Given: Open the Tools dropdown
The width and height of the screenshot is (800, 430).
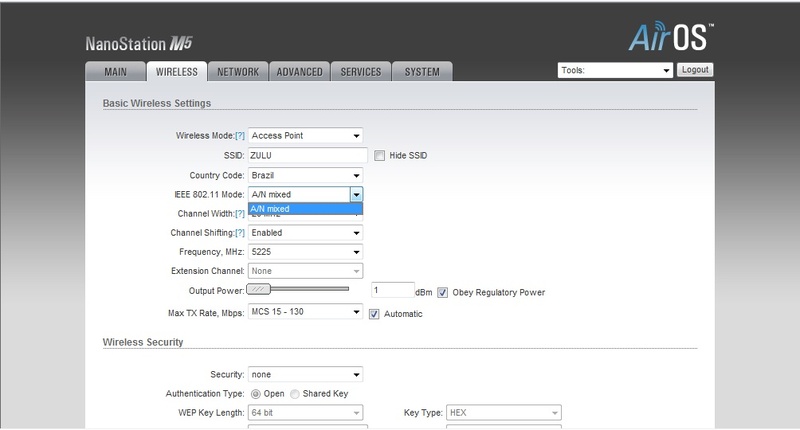Looking at the screenshot, I should coord(615,70).
